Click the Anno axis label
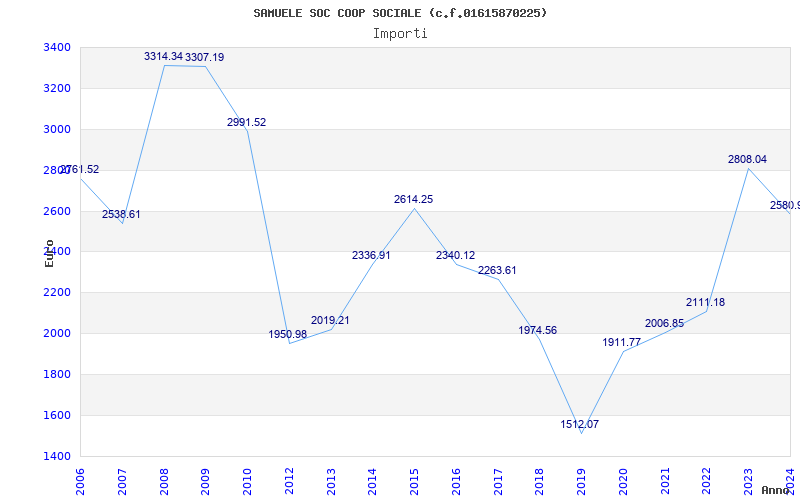 tap(775, 490)
